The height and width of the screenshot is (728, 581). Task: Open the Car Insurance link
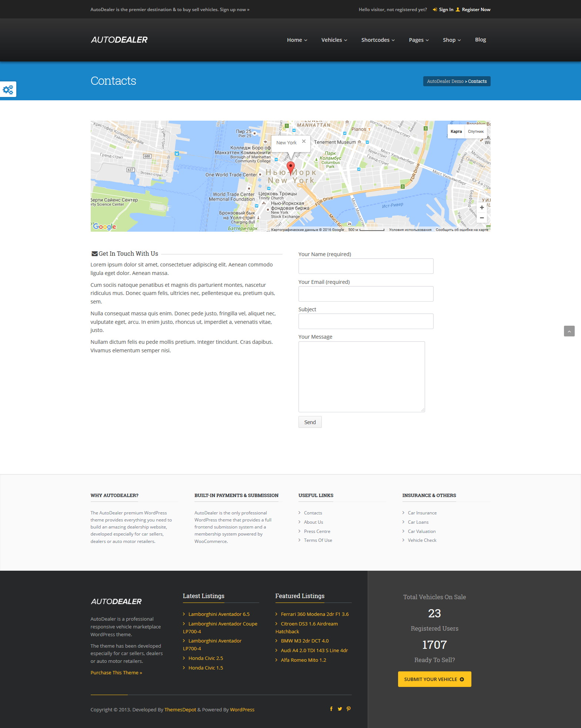click(422, 513)
